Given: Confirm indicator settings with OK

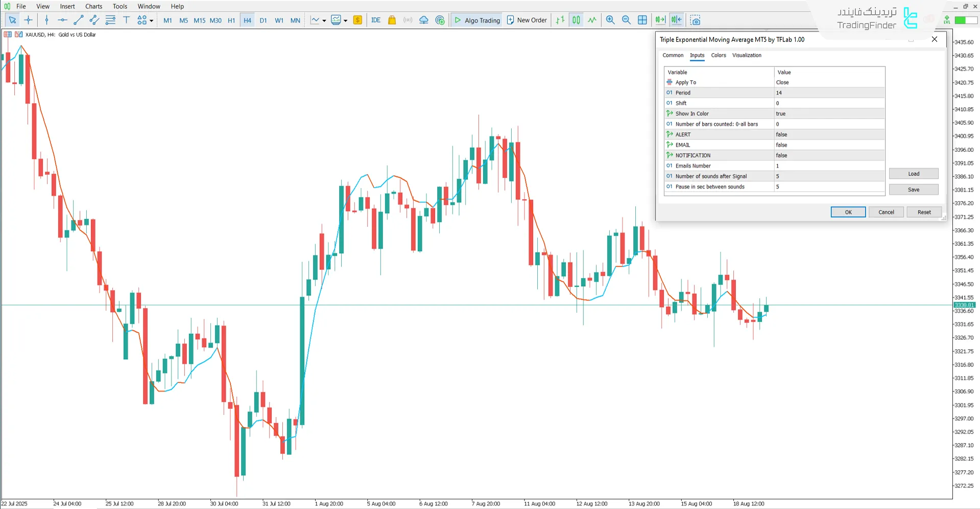Looking at the screenshot, I should pos(848,212).
